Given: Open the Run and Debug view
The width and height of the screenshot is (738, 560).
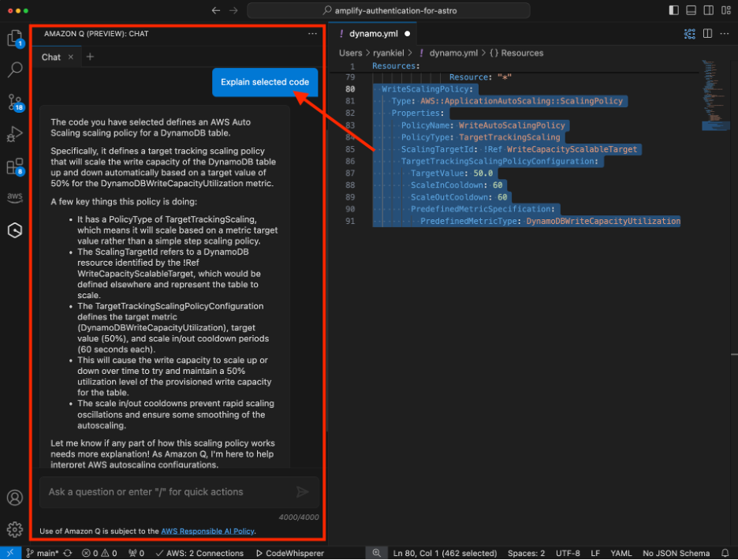Looking at the screenshot, I should point(15,135).
